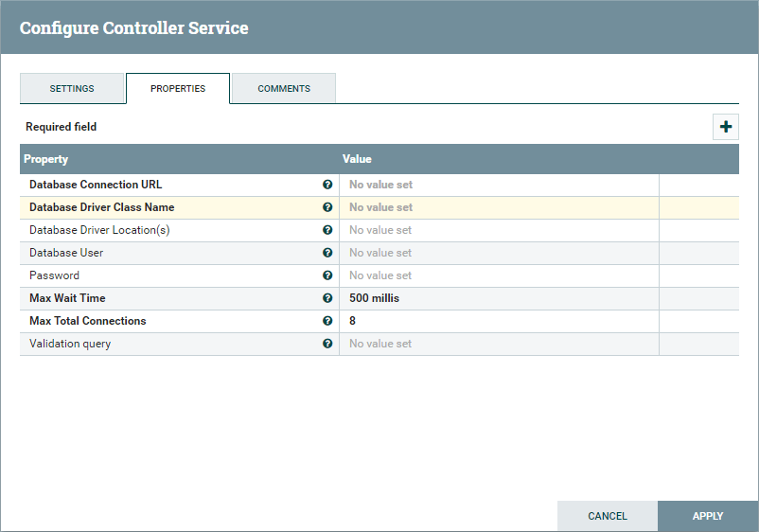The image size is (759, 532).
Task: Click the Database User help icon
Action: pyautogui.click(x=327, y=253)
